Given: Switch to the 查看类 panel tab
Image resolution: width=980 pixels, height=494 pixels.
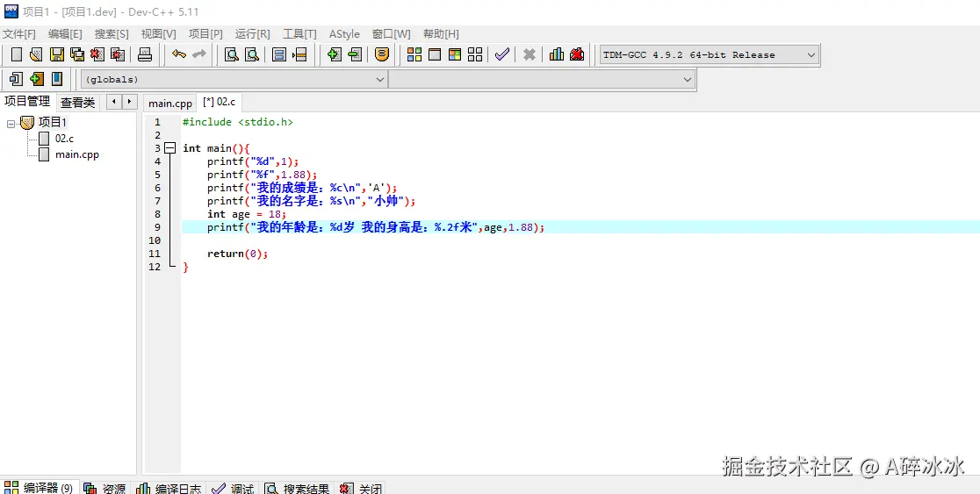Looking at the screenshot, I should (77, 103).
